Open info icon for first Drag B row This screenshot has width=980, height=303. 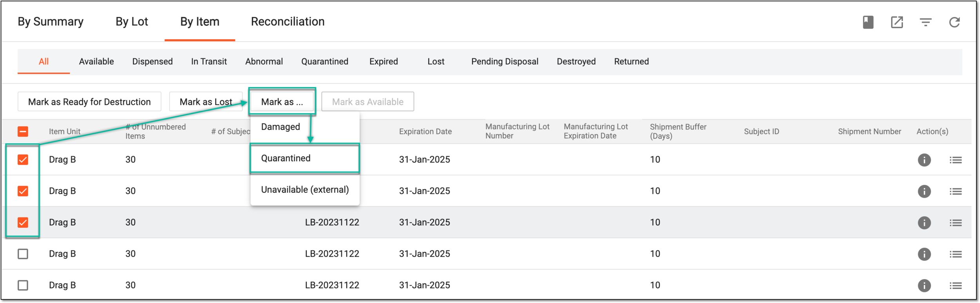pyautogui.click(x=924, y=160)
